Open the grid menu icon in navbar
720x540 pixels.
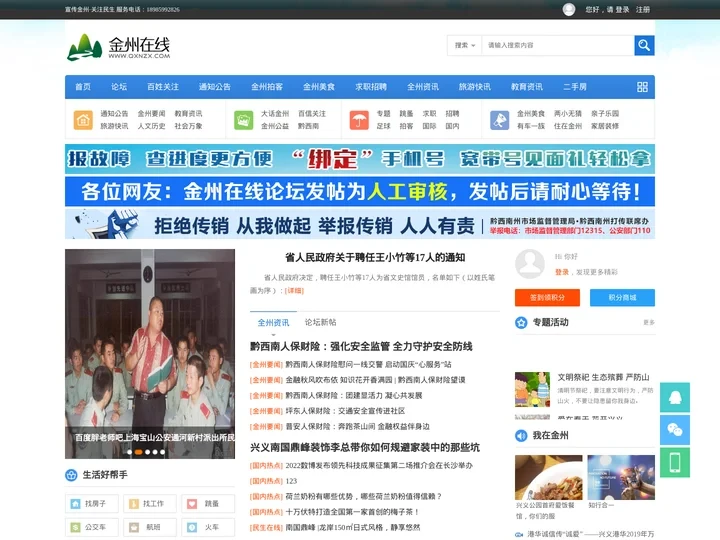point(642,87)
